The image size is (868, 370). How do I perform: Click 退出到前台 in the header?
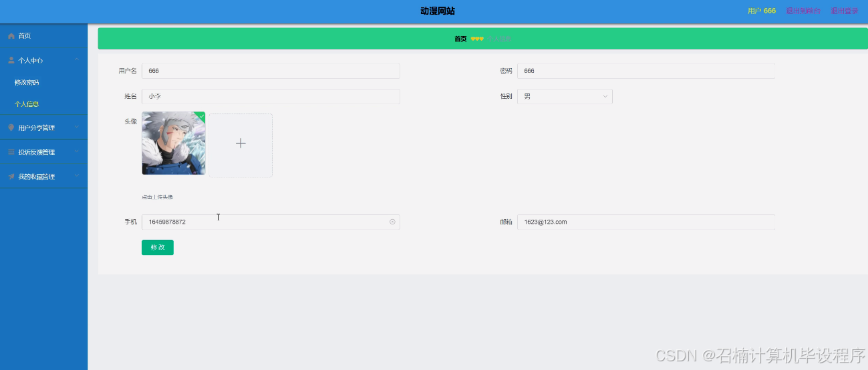coord(803,11)
